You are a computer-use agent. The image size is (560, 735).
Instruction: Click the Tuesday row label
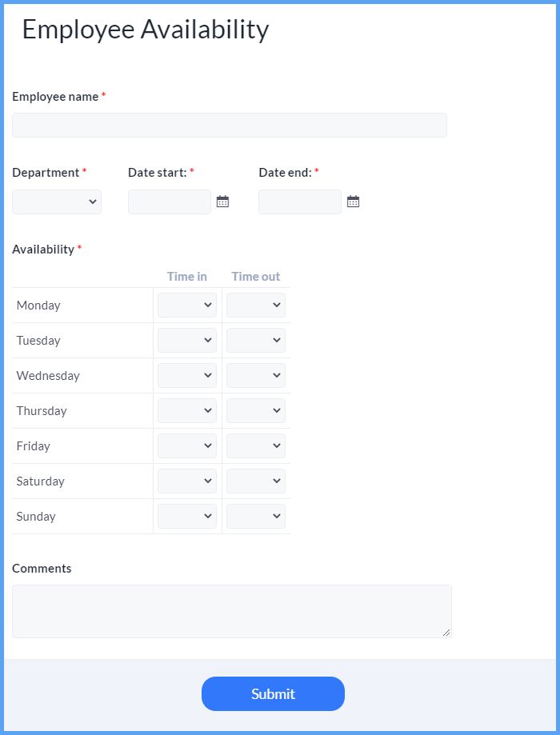coord(38,341)
